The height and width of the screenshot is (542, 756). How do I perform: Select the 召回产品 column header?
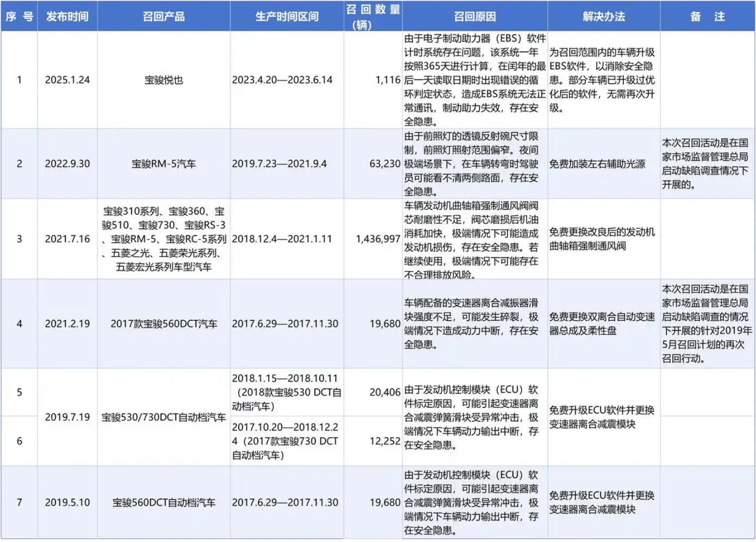coord(164,16)
